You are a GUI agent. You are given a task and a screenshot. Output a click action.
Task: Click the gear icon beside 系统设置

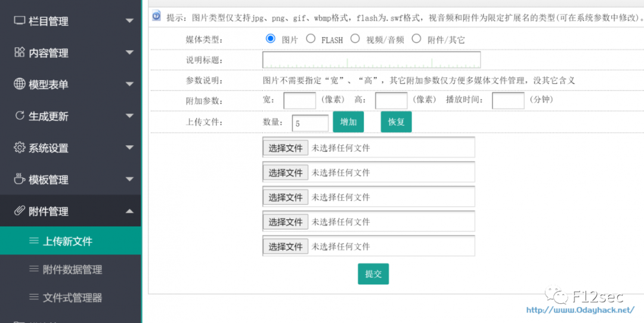click(x=19, y=147)
